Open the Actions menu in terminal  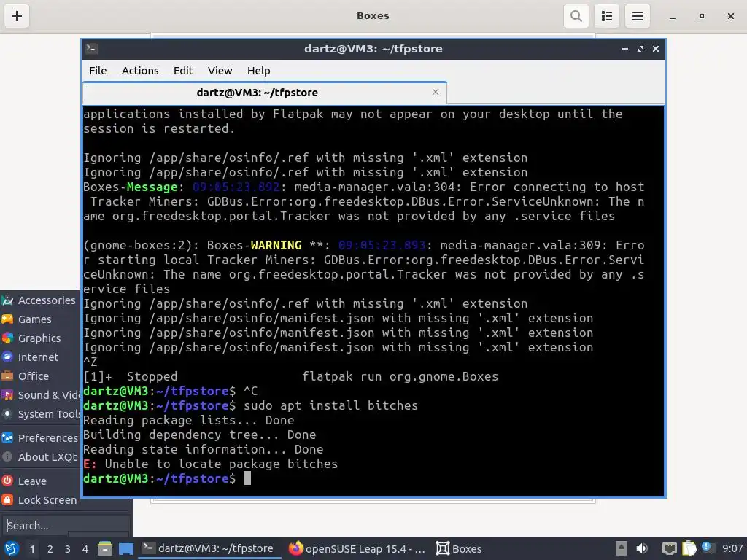click(140, 71)
